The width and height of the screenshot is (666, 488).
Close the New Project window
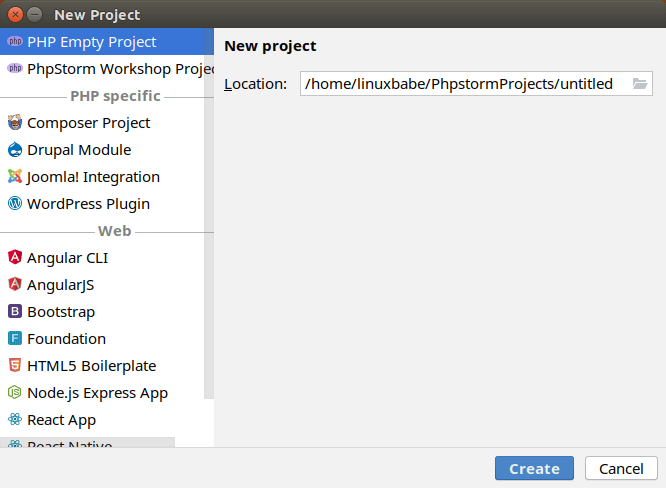coord(15,15)
